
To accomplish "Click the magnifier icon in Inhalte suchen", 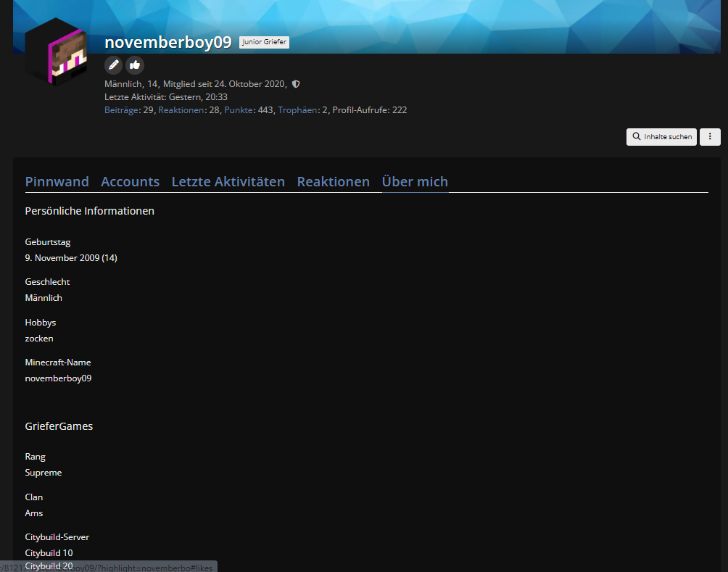I will [637, 136].
